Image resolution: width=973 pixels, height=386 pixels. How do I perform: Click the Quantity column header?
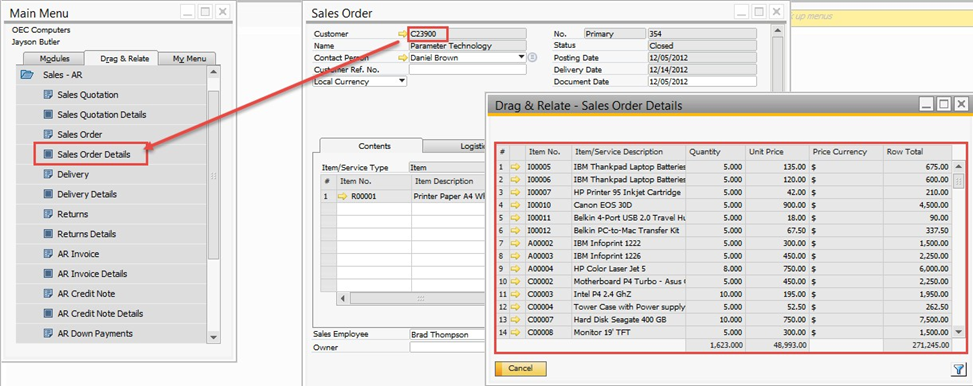pyautogui.click(x=715, y=151)
